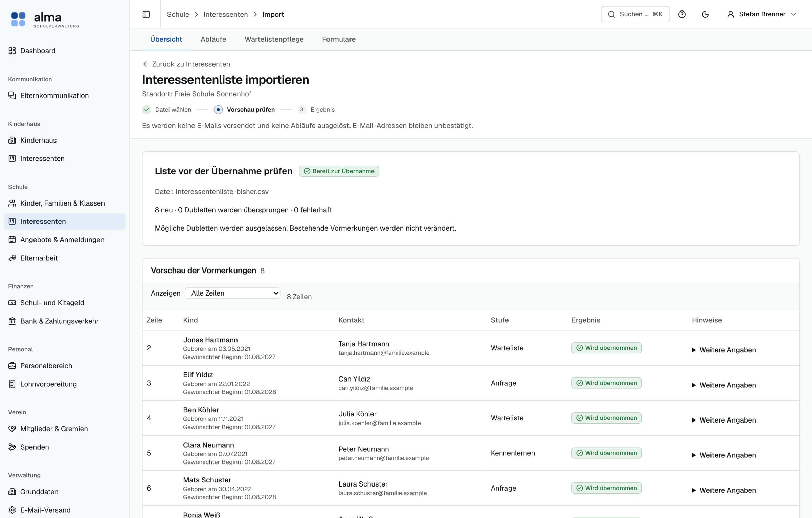Open selected Interessenten item under Schule
This screenshot has height=518, width=812.
coord(65,221)
